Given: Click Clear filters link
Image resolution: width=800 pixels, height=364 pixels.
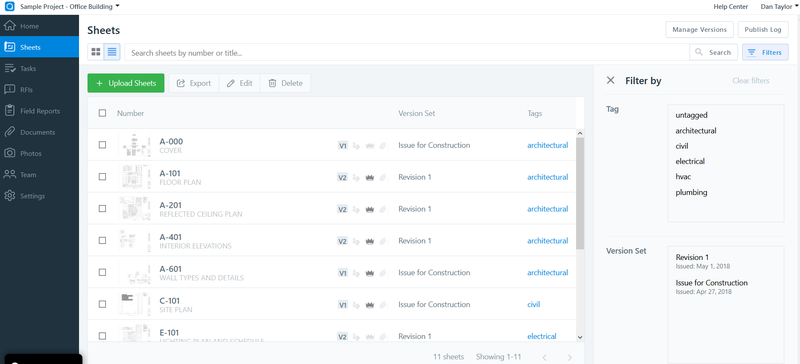Looking at the screenshot, I should point(751,81).
